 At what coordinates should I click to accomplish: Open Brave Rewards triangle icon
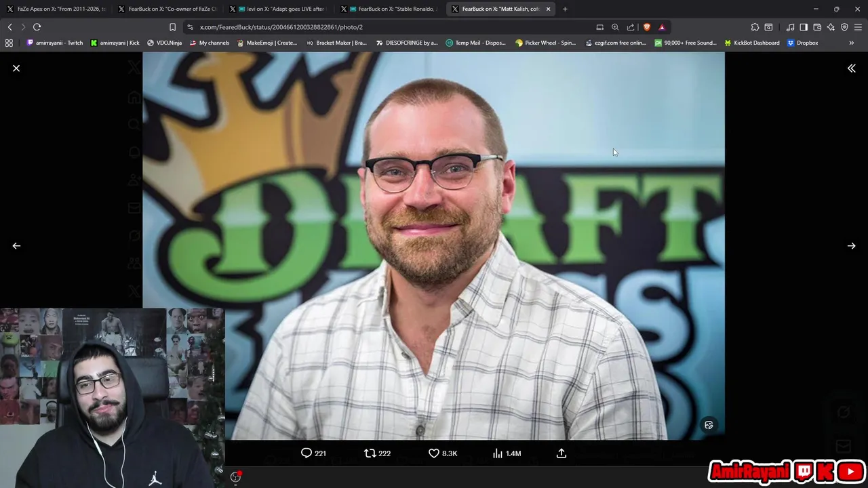[x=662, y=27]
